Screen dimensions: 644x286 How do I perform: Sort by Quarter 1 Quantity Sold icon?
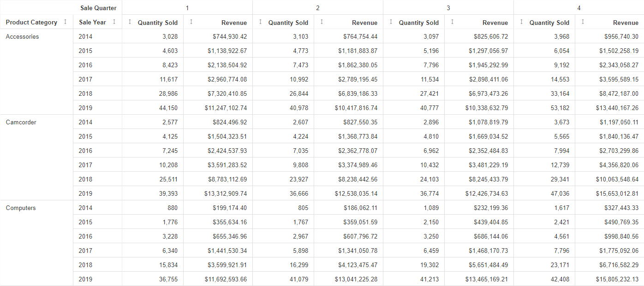tap(130, 22)
